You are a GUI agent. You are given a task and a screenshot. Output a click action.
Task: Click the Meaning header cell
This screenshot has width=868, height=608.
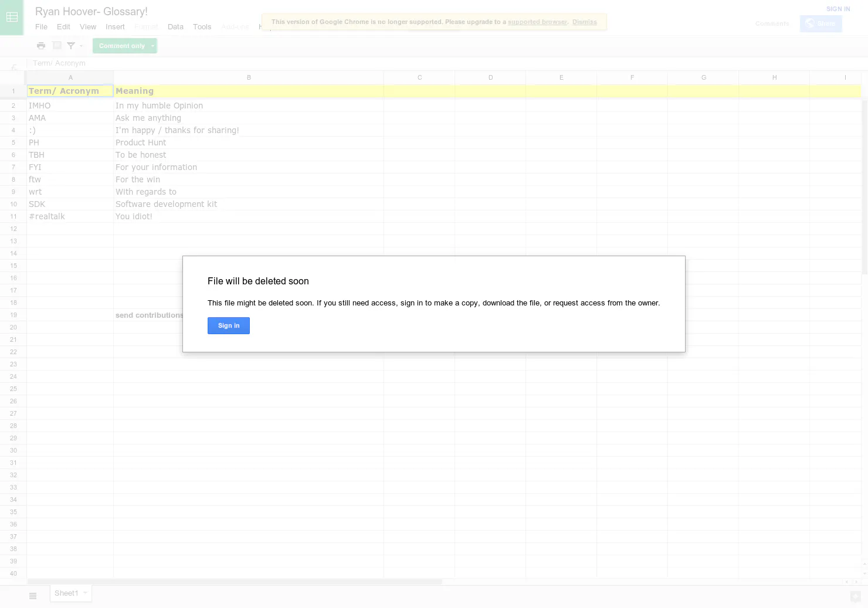[x=249, y=91]
